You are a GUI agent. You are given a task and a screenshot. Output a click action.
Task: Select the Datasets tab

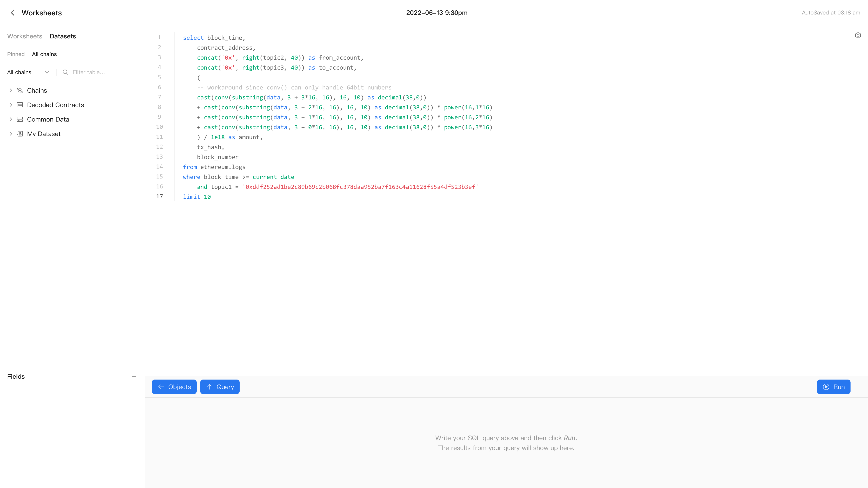click(x=63, y=36)
